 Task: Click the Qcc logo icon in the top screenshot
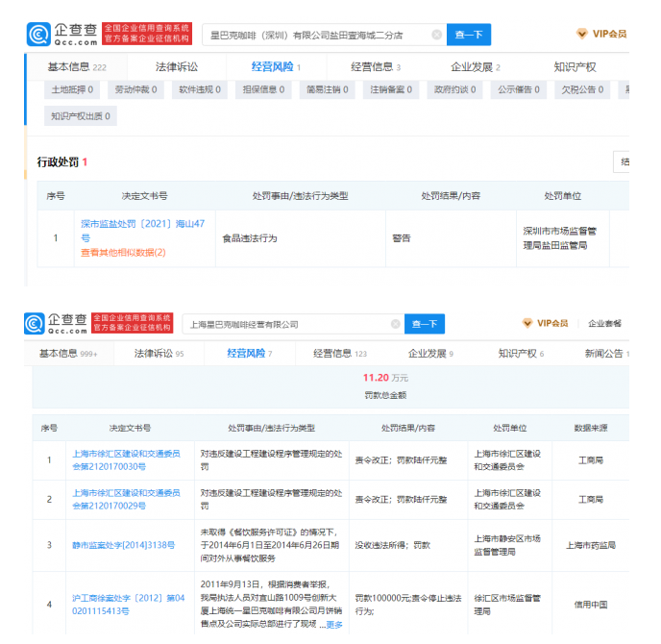click(38, 35)
